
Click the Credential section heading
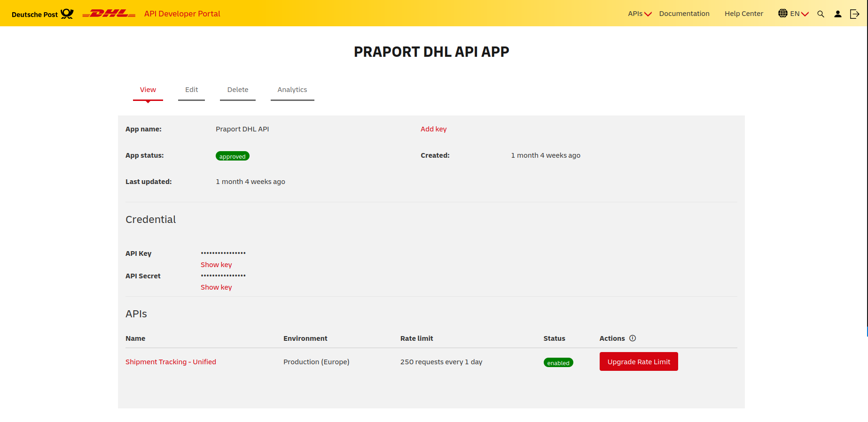point(150,219)
